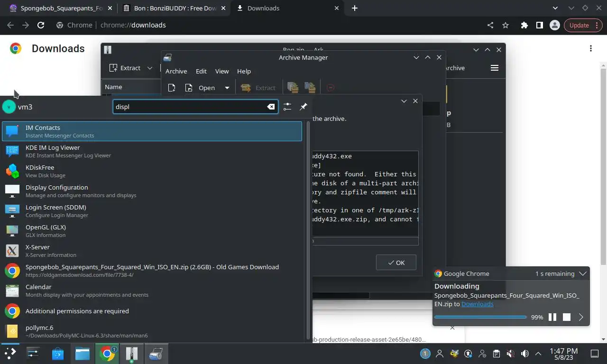Open the launcher configure settings icon
607x364 pixels.
(287, 107)
